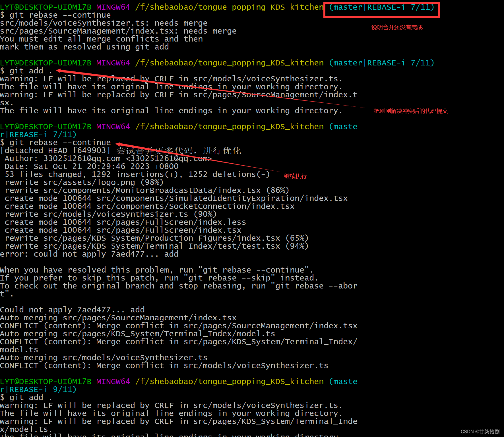Click the create mode line for 'FullScreen/index.less'
This screenshot has height=437, width=504.
coord(125,222)
